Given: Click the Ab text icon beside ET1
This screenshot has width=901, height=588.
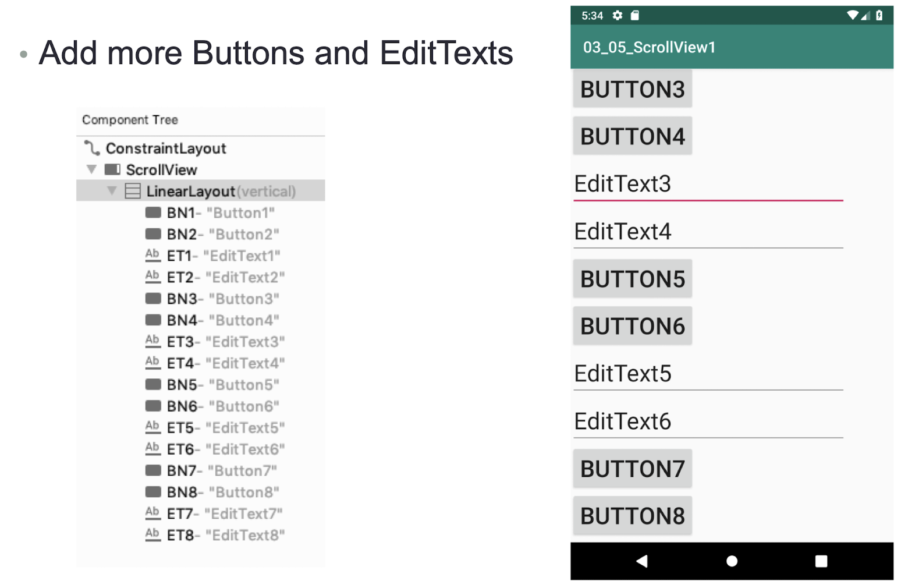Looking at the screenshot, I should [152, 255].
